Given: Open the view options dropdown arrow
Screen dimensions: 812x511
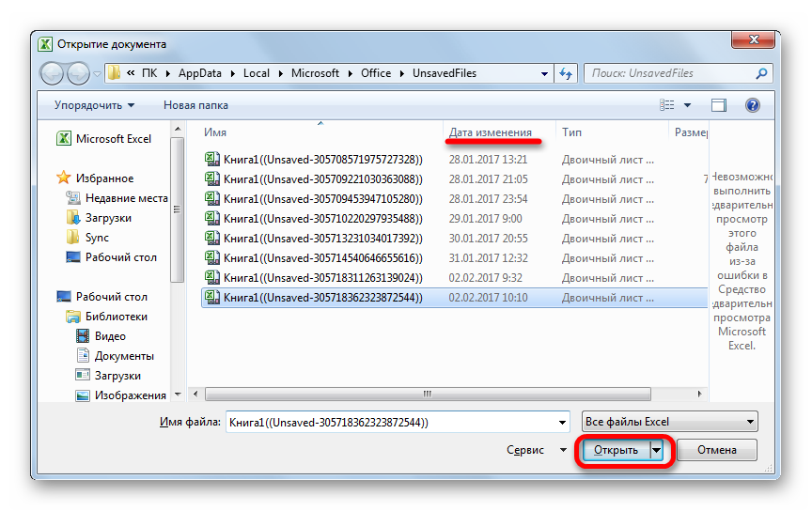Looking at the screenshot, I should (x=687, y=105).
